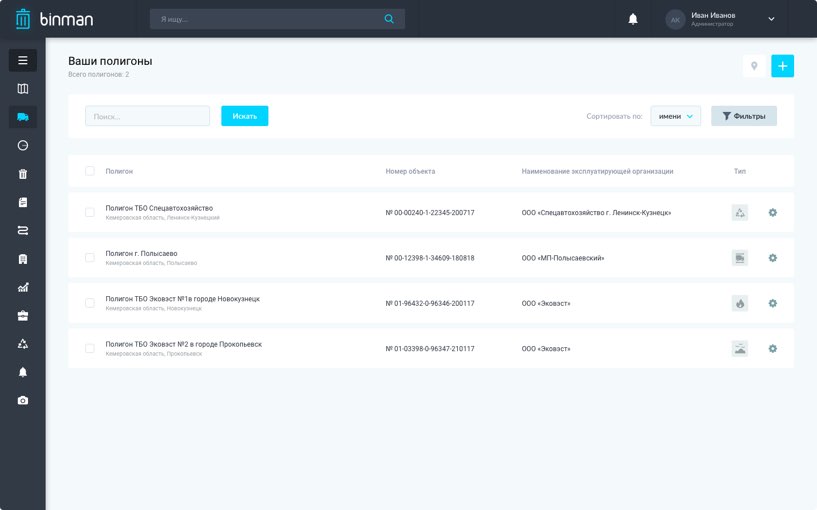Toggle the select-all checkbox in table header
This screenshot has height=510, width=817.
90,171
